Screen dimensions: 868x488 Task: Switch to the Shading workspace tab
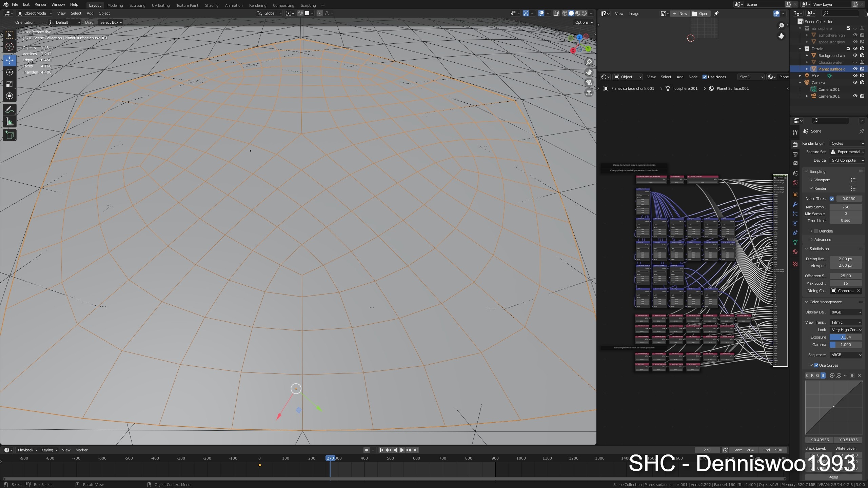211,5
